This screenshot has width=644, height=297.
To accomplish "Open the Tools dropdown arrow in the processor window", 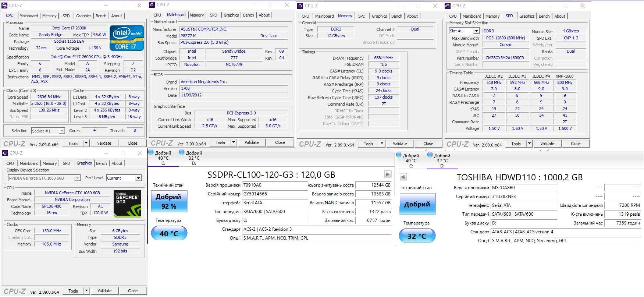I will (x=86, y=143).
